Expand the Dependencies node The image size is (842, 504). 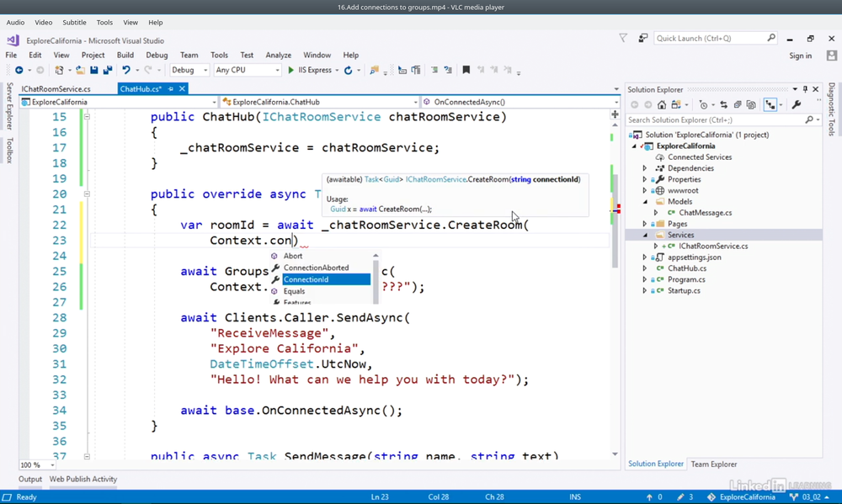pyautogui.click(x=645, y=168)
